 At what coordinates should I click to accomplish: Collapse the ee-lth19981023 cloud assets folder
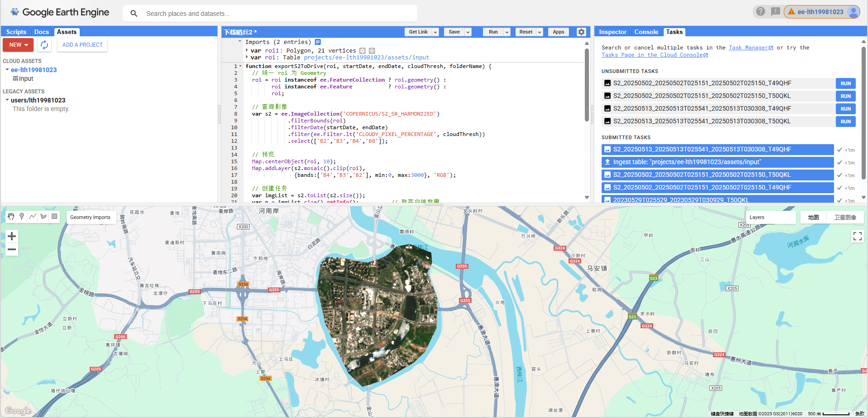(x=7, y=70)
